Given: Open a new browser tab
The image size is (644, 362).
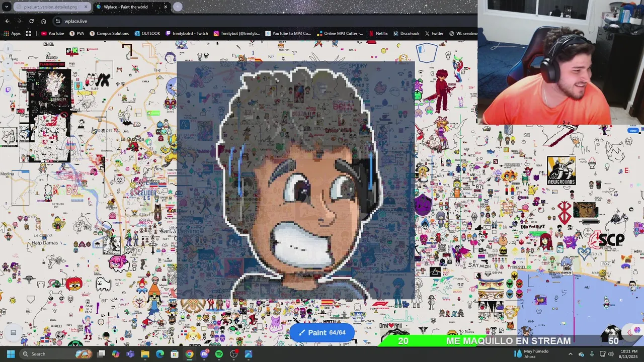Looking at the screenshot, I should [178, 7].
